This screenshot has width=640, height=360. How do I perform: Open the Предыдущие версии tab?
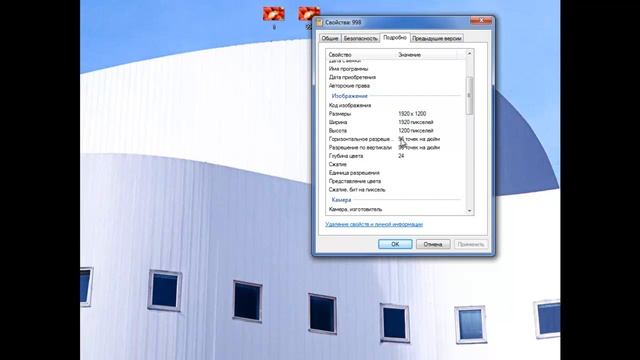point(436,38)
